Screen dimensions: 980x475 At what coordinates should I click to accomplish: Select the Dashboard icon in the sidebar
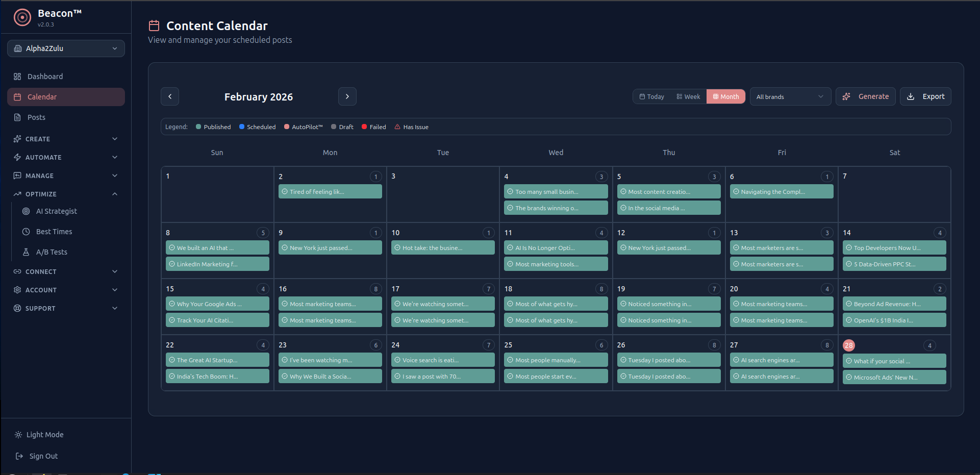17,76
